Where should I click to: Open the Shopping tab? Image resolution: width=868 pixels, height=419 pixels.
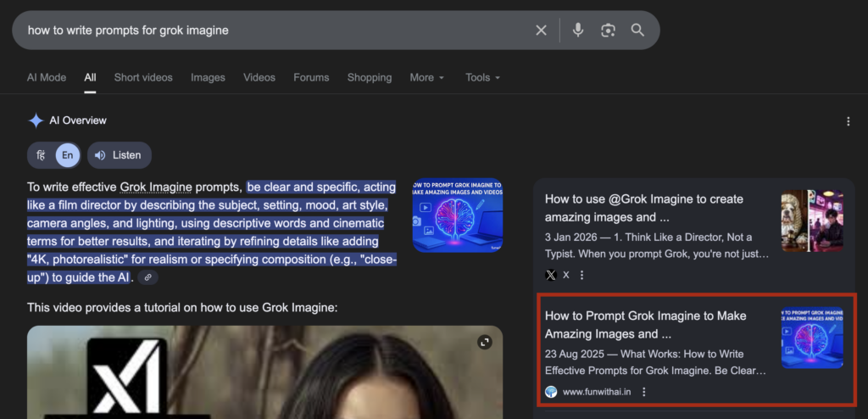pos(370,77)
